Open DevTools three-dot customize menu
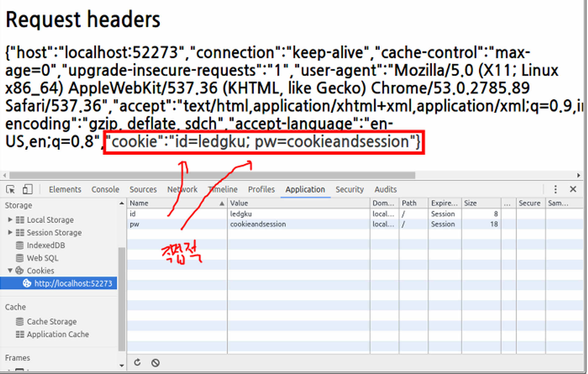Image resolution: width=588 pixels, height=374 pixels. tap(555, 189)
